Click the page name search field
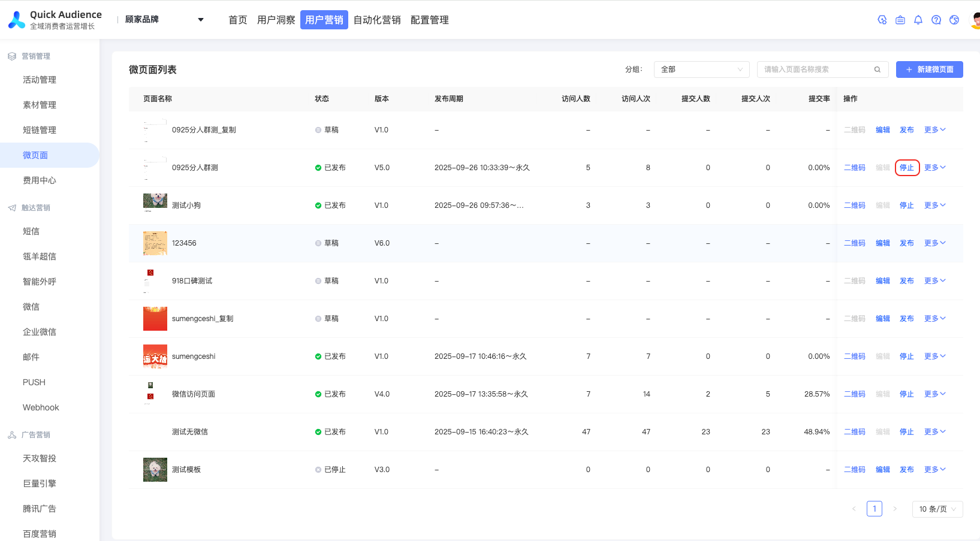The width and height of the screenshot is (980, 541). tap(815, 69)
